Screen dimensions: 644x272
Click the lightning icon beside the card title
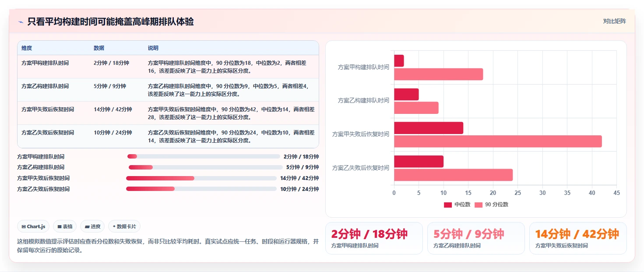21,22
